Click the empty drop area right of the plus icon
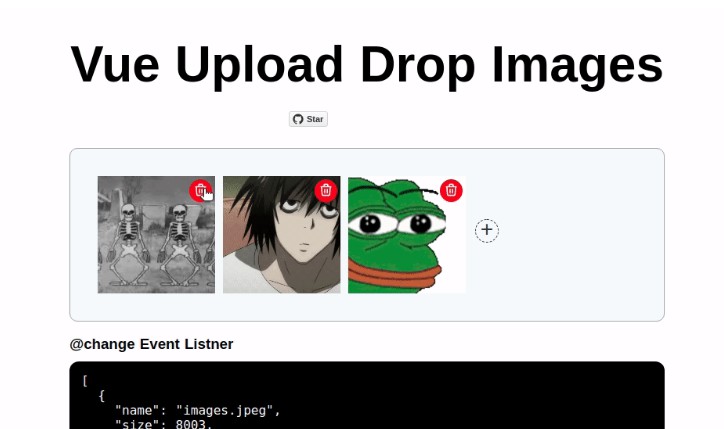 click(582, 235)
